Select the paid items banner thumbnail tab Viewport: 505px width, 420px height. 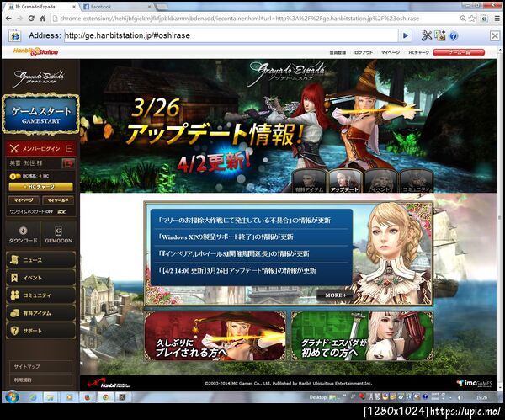click(309, 181)
